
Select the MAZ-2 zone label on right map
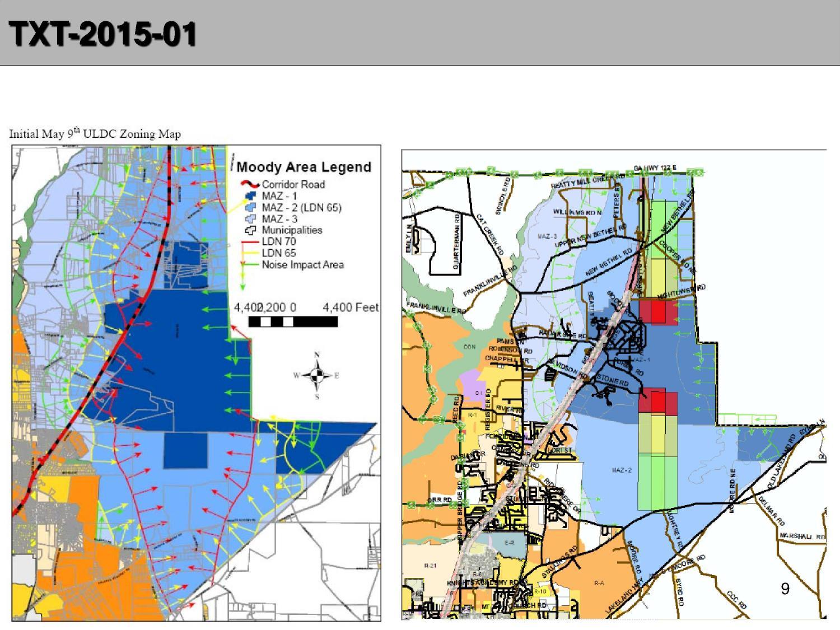pyautogui.click(x=622, y=470)
